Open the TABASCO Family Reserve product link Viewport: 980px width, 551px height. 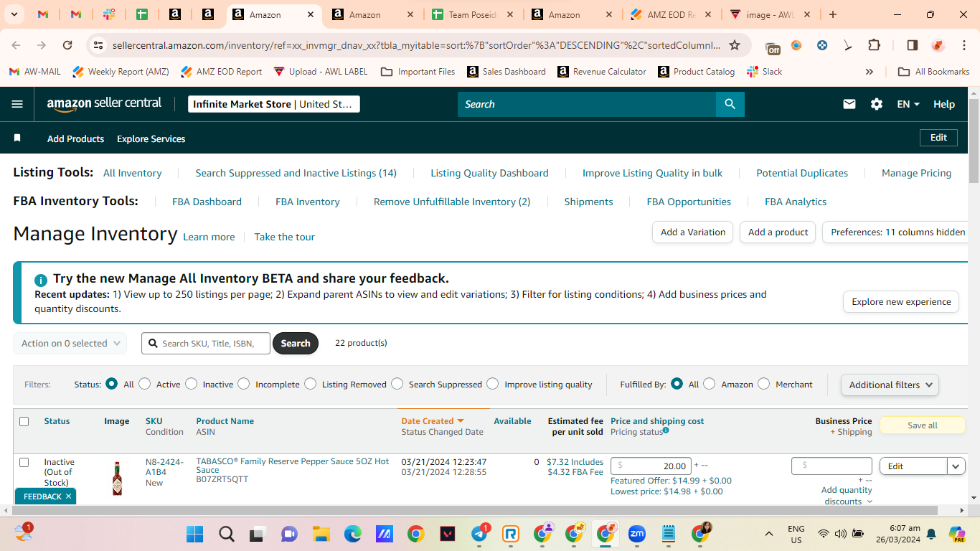[293, 466]
